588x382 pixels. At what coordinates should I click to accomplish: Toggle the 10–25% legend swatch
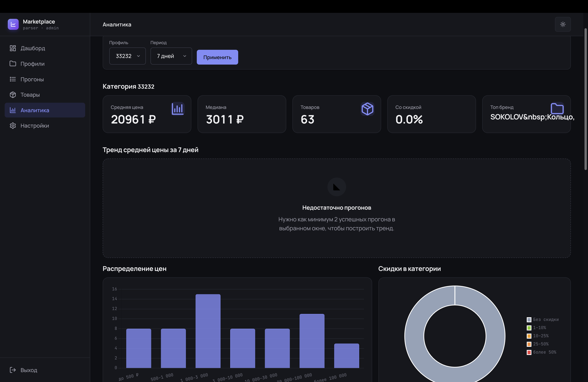click(529, 336)
